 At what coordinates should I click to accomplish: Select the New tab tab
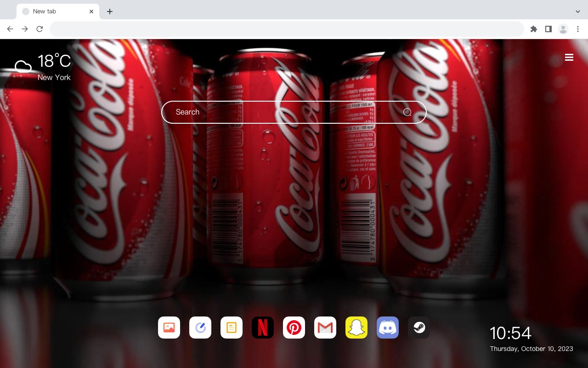pos(58,11)
